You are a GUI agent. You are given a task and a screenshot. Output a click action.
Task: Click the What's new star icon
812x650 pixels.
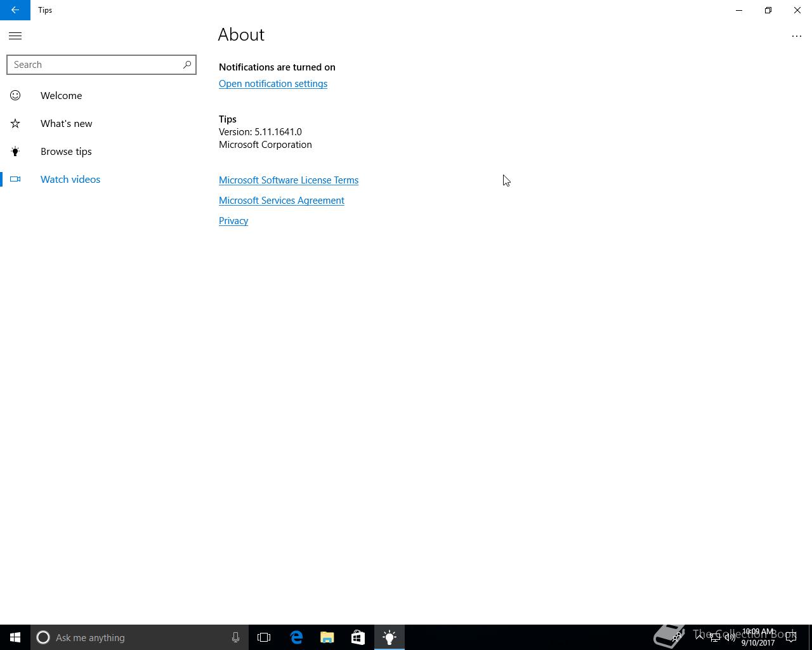15,123
